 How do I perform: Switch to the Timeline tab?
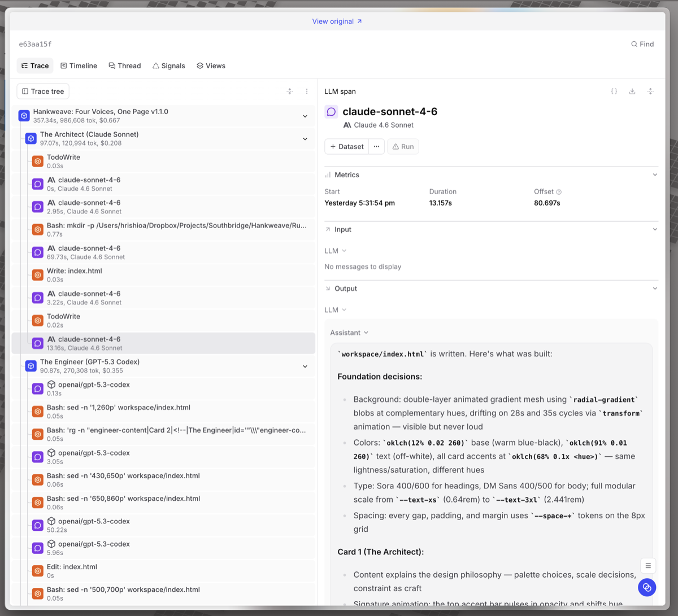pos(79,66)
